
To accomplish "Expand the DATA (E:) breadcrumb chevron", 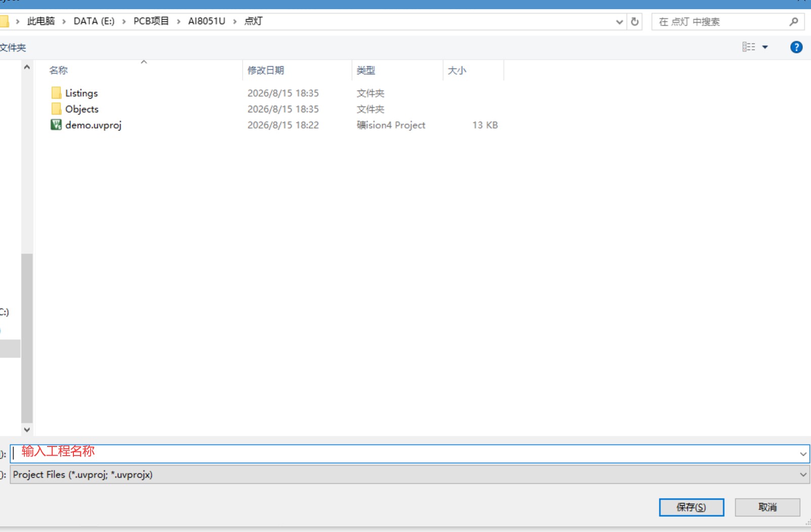I will pyautogui.click(x=124, y=21).
